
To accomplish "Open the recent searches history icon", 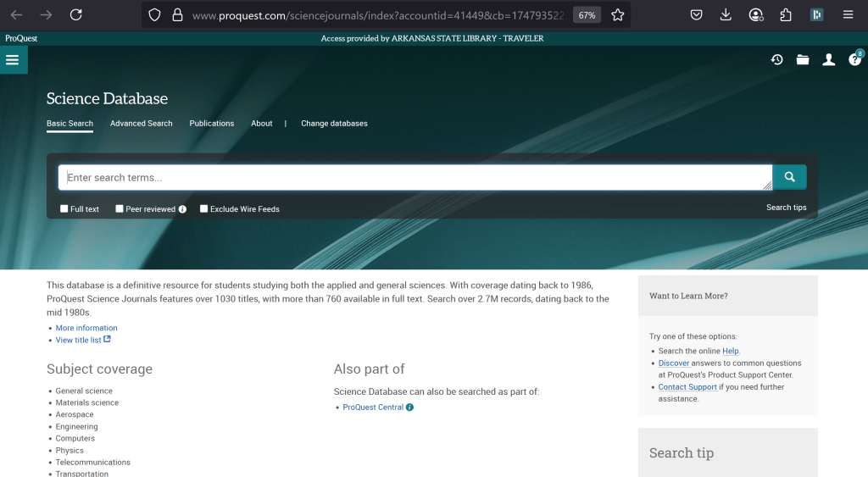I will 776,59.
